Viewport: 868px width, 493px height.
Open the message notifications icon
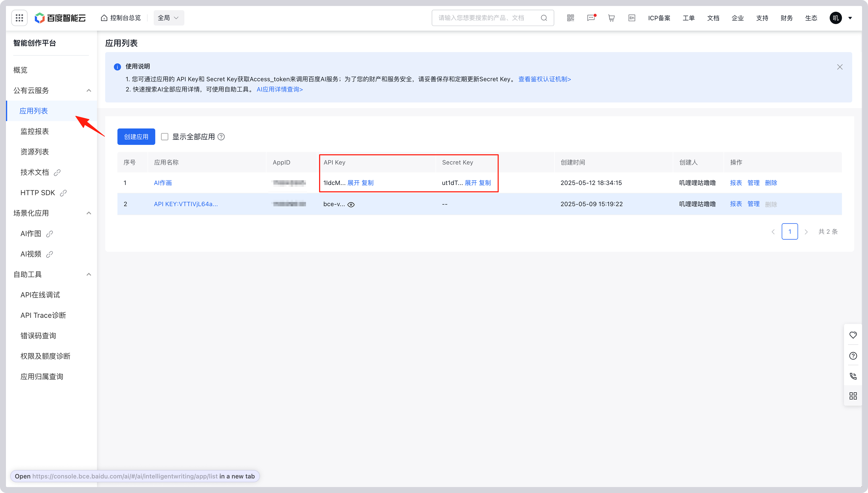click(591, 18)
